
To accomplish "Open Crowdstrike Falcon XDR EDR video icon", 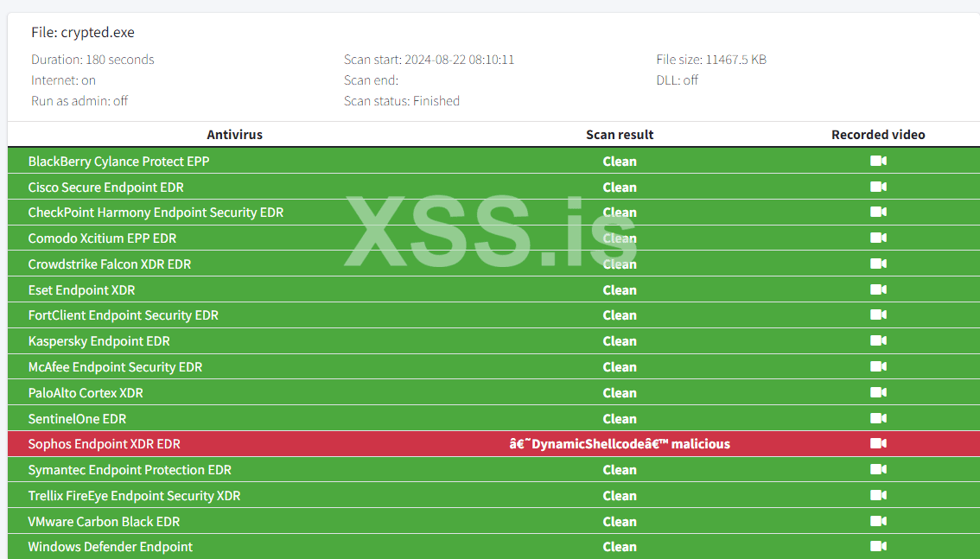I will pos(878,264).
